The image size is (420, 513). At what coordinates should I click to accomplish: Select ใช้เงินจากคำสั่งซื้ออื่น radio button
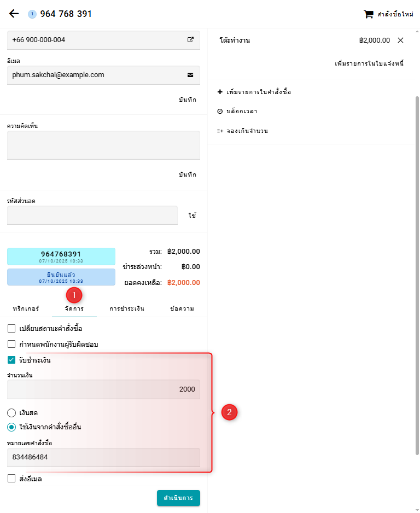[11, 427]
